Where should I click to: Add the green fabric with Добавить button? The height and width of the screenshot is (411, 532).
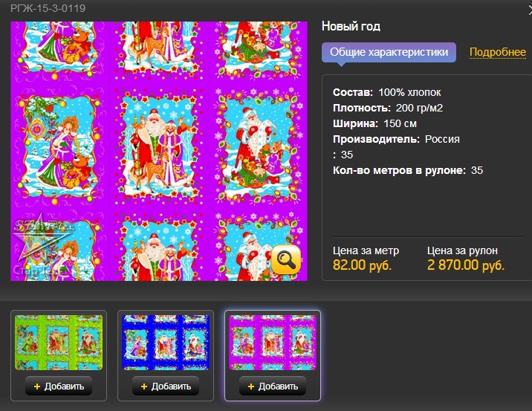(x=59, y=386)
